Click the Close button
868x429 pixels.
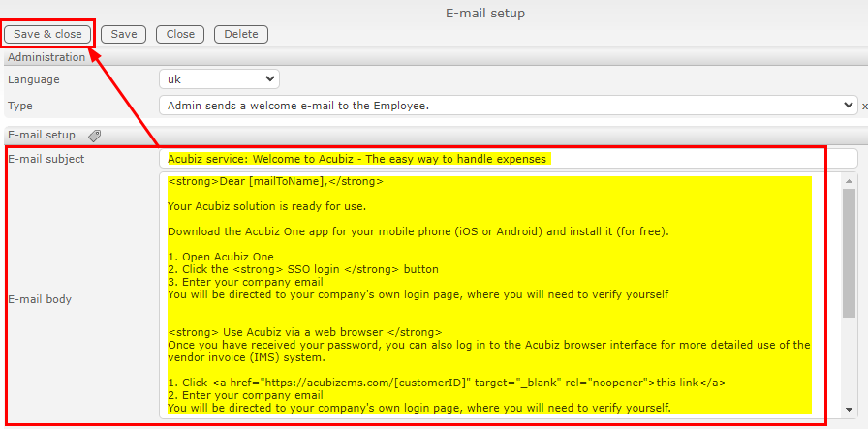pyautogui.click(x=180, y=34)
